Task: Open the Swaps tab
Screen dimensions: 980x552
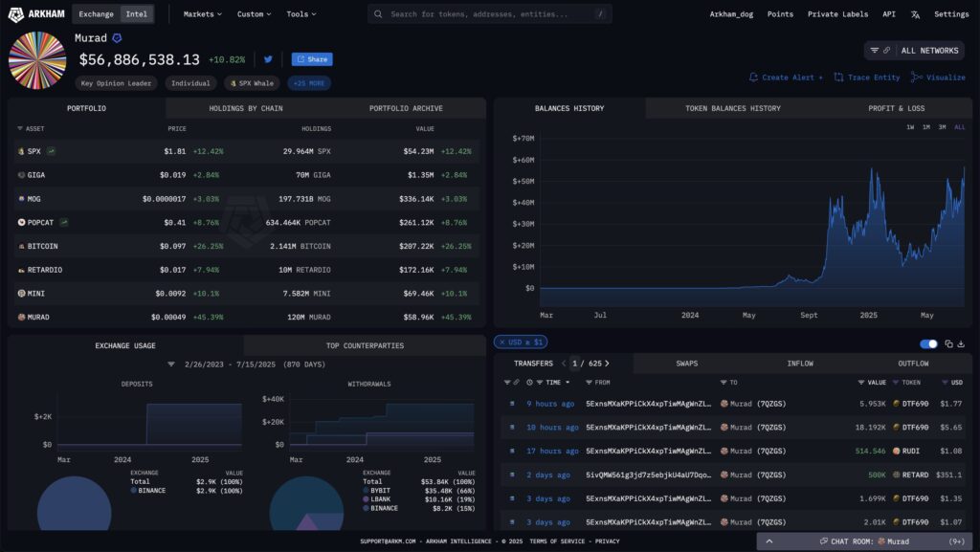Action: coord(686,364)
